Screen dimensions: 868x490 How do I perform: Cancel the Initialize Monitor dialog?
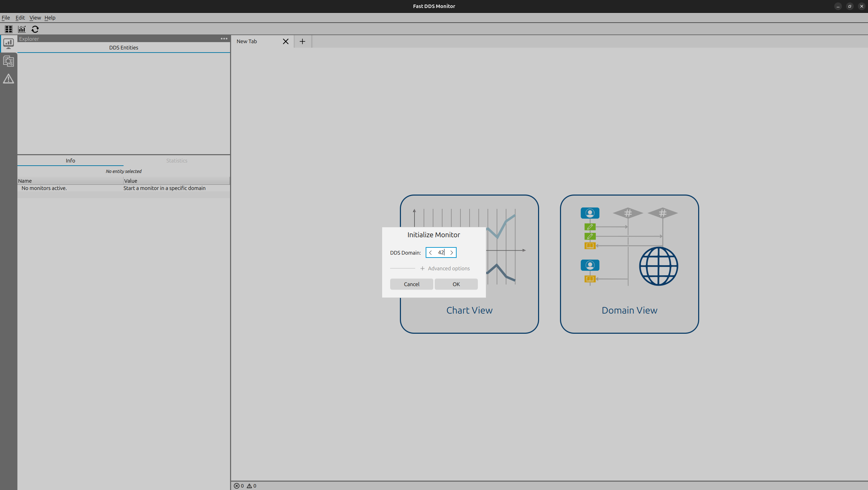pyautogui.click(x=411, y=284)
